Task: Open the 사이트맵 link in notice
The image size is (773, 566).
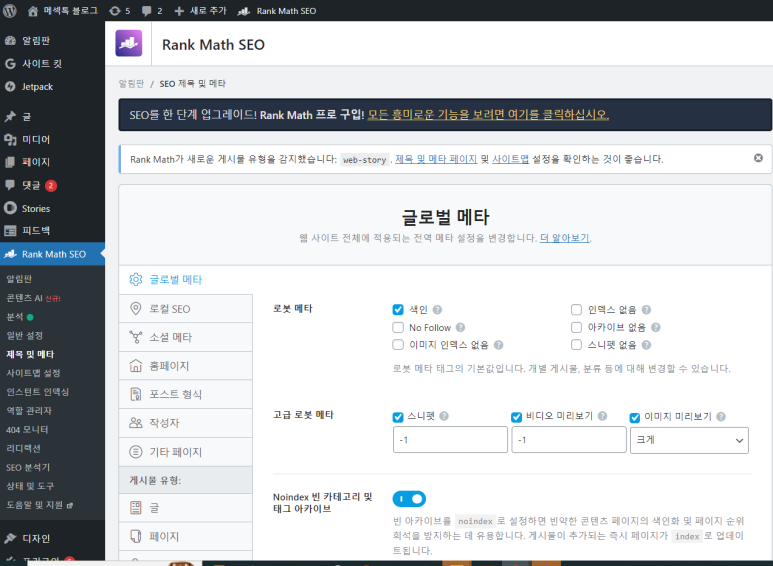Action: coord(510,159)
